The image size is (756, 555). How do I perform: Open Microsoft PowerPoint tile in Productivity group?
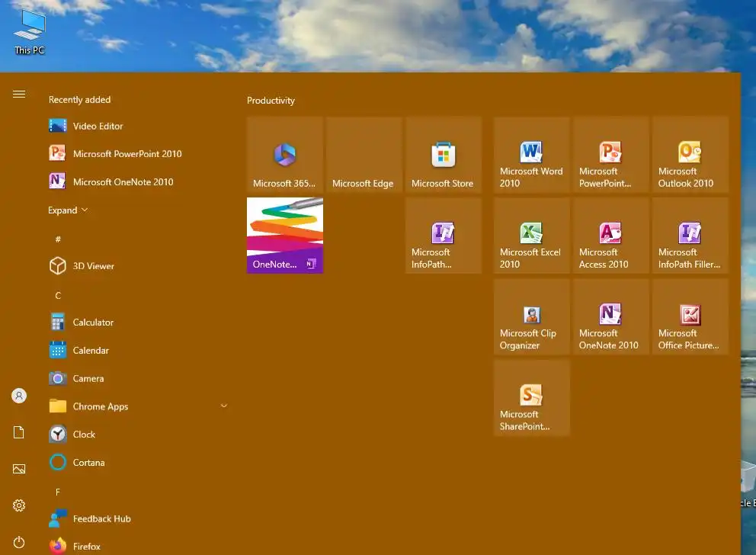coord(611,155)
